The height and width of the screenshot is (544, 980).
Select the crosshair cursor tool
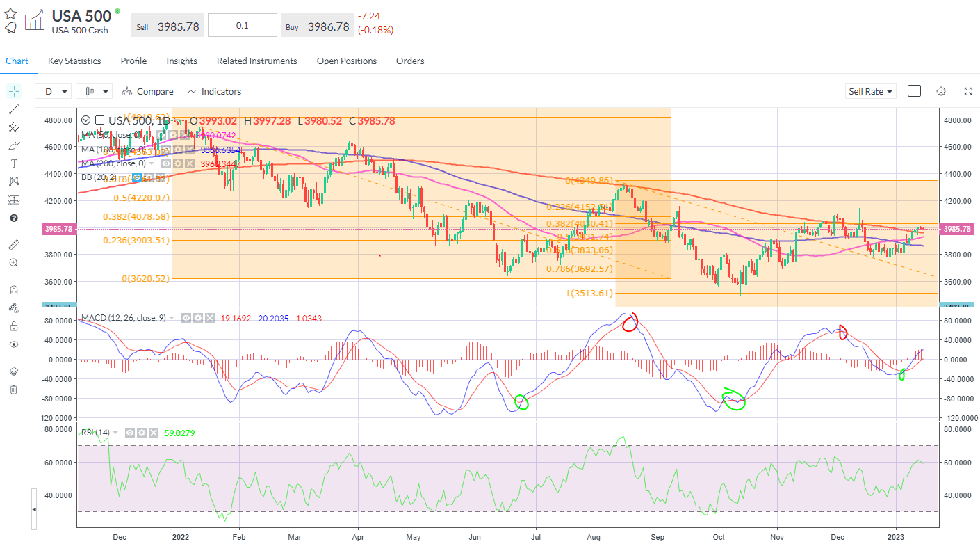pyautogui.click(x=14, y=91)
